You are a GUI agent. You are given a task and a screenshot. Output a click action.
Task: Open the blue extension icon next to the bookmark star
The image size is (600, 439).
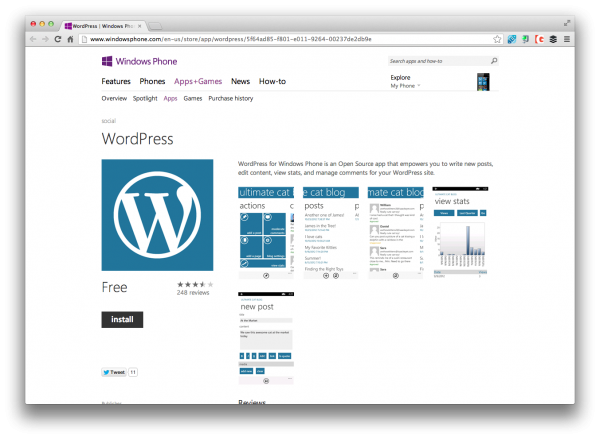click(x=512, y=39)
